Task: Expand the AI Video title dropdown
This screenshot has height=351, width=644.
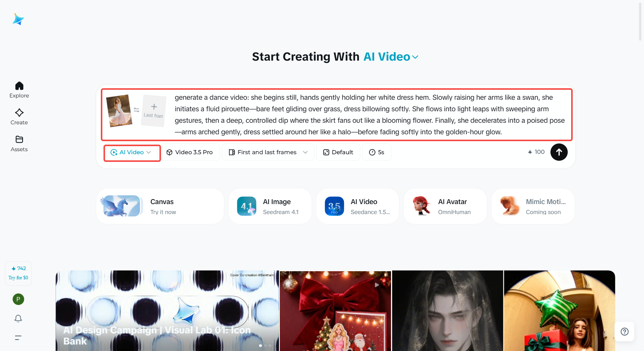Action: (x=391, y=57)
